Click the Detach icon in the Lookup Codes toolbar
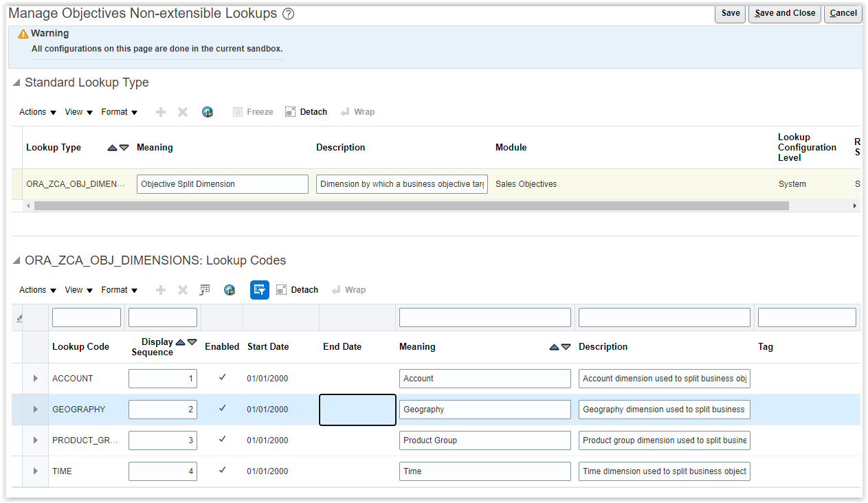The width and height of the screenshot is (868, 503). [298, 289]
